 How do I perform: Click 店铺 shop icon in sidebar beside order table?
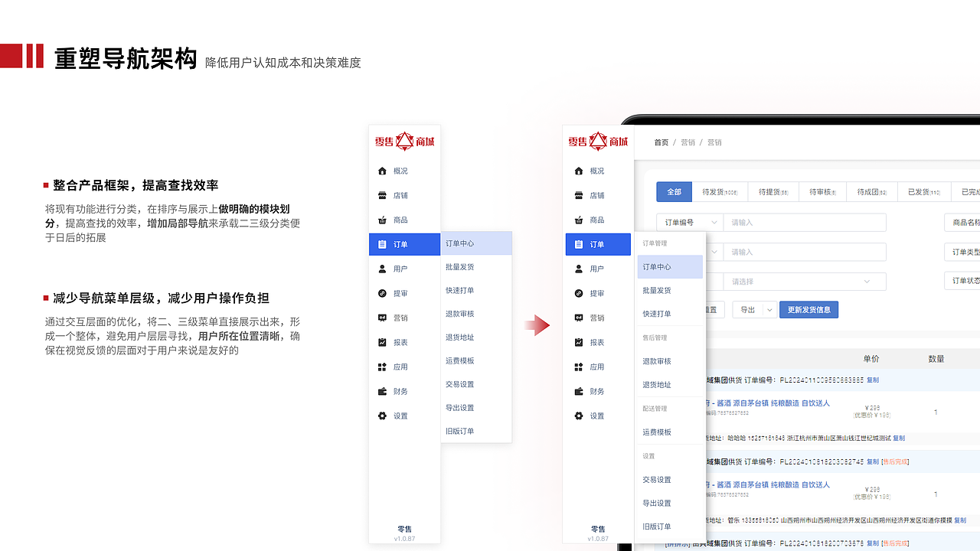click(x=579, y=195)
